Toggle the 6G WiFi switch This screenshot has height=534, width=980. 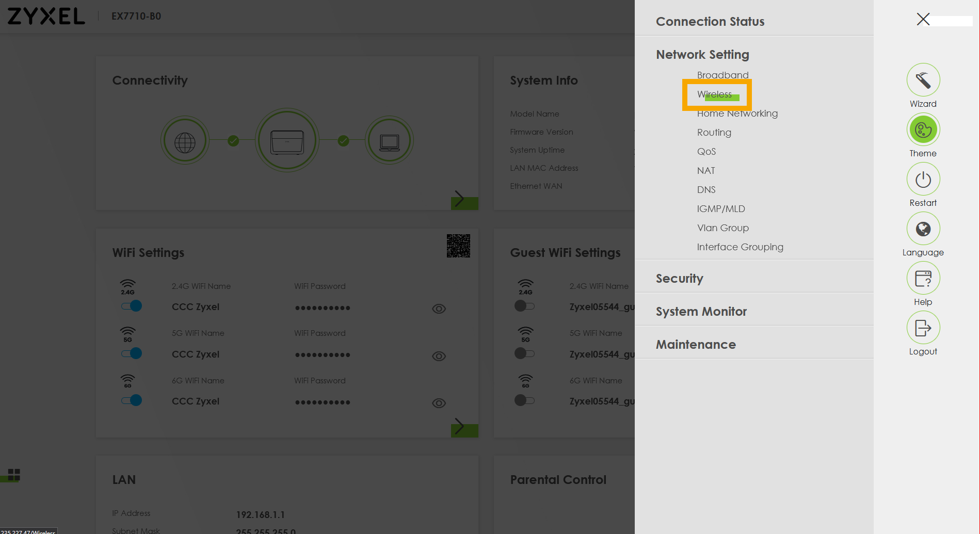pyautogui.click(x=131, y=400)
